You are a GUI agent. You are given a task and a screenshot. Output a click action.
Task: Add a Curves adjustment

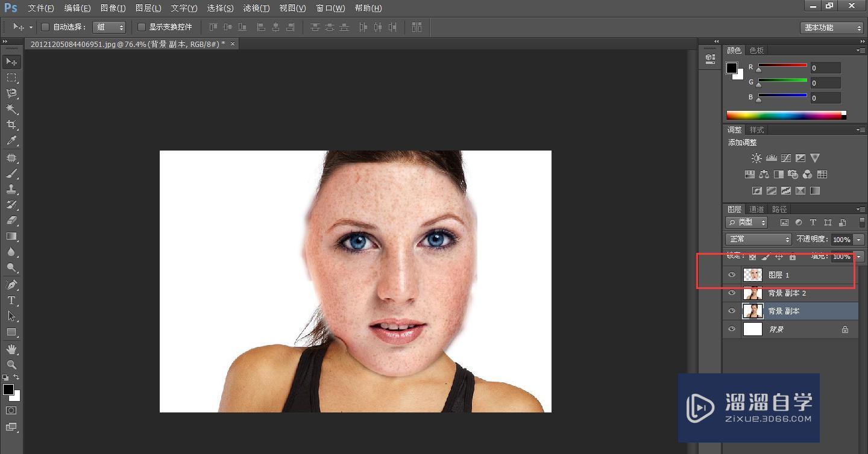click(785, 158)
